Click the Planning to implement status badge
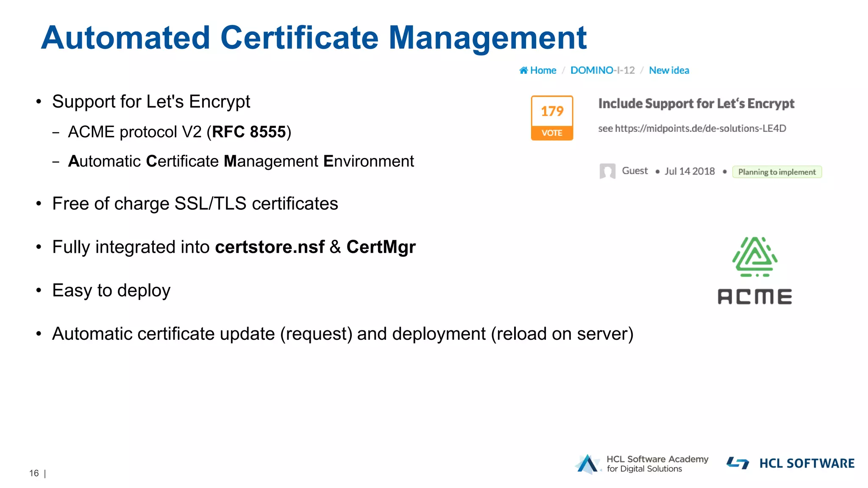The width and height of the screenshot is (868, 488). [x=777, y=172]
